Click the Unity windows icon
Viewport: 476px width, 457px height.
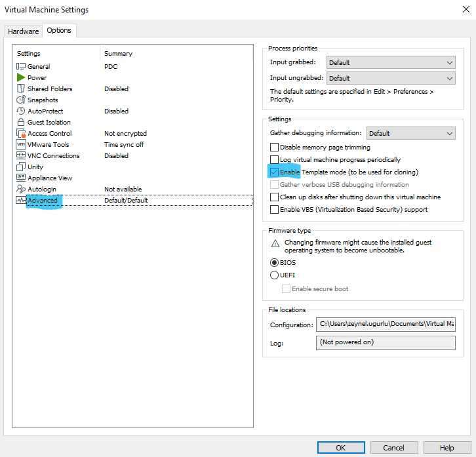tap(20, 167)
